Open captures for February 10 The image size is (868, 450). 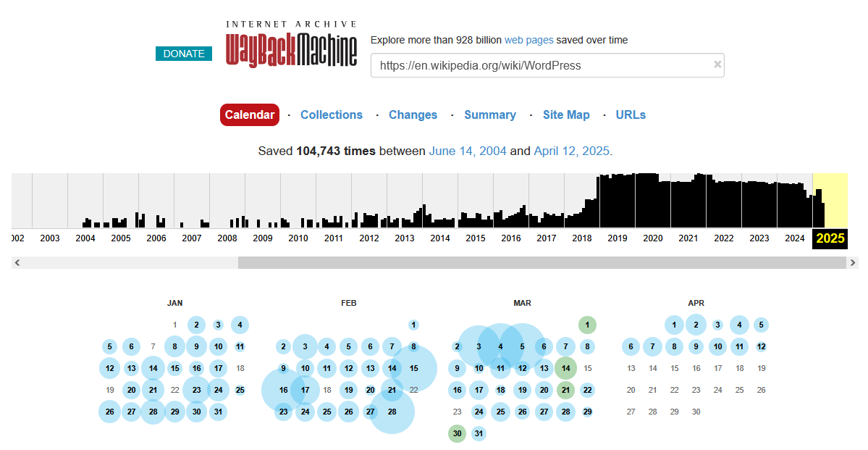coord(305,368)
